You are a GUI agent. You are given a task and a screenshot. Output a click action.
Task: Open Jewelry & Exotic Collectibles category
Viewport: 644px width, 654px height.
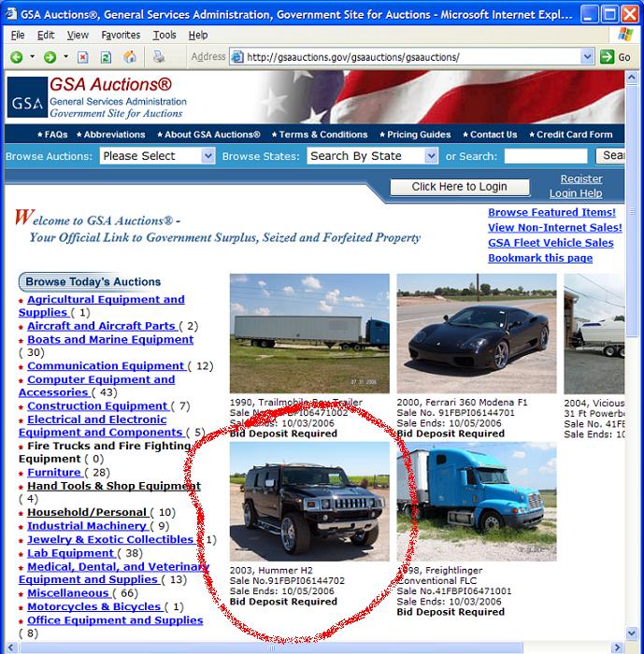111,540
